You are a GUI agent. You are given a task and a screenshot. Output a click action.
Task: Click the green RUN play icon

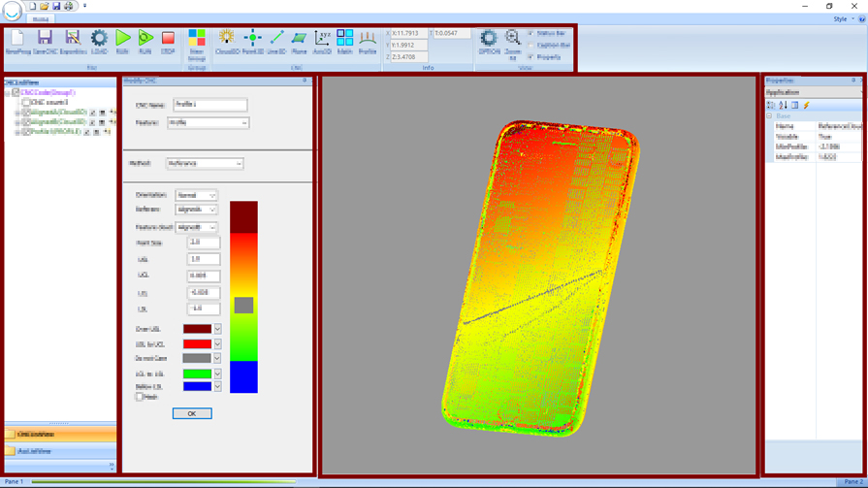pyautogui.click(x=122, y=40)
